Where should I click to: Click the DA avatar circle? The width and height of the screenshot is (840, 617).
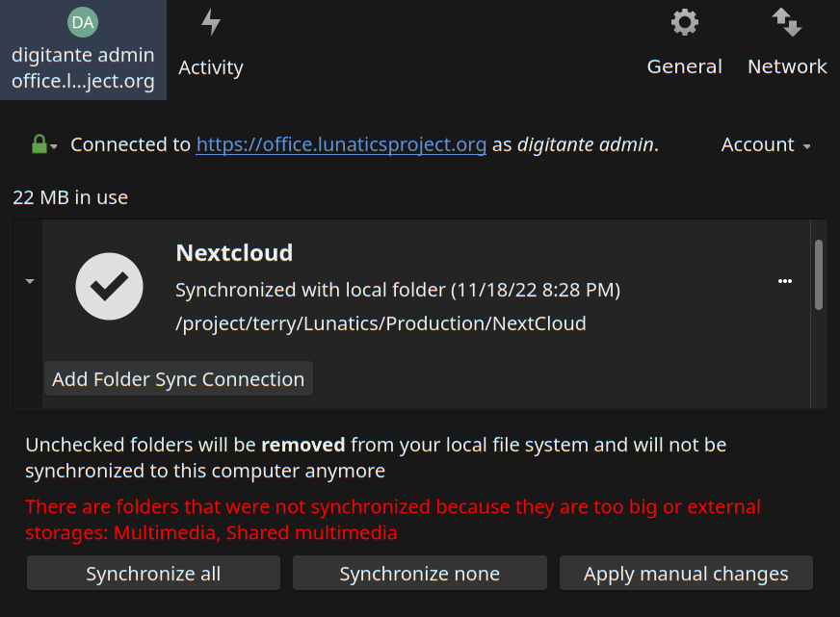pos(83,22)
